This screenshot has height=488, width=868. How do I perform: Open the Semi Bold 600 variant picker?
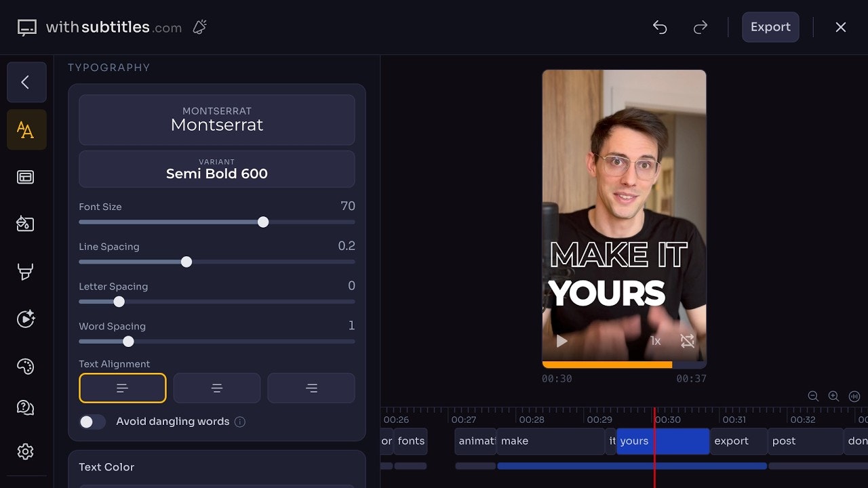(217, 169)
